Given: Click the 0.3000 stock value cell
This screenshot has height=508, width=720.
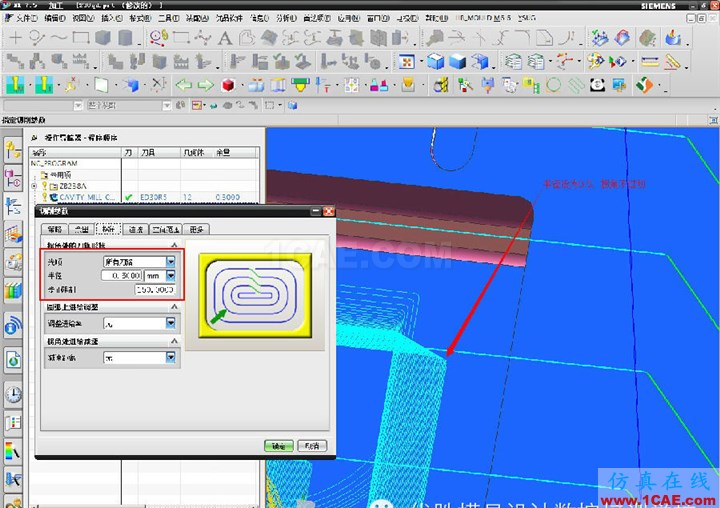Looking at the screenshot, I should [x=228, y=197].
